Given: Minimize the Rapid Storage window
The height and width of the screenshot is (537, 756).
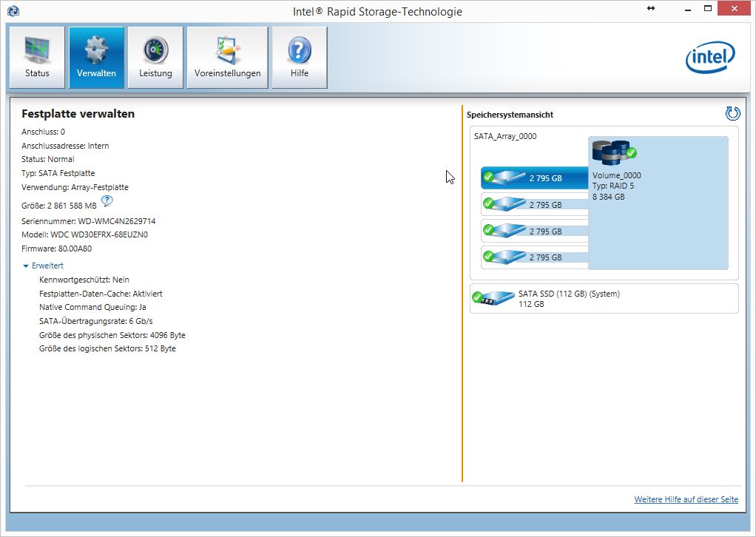Looking at the screenshot, I should (688, 9).
